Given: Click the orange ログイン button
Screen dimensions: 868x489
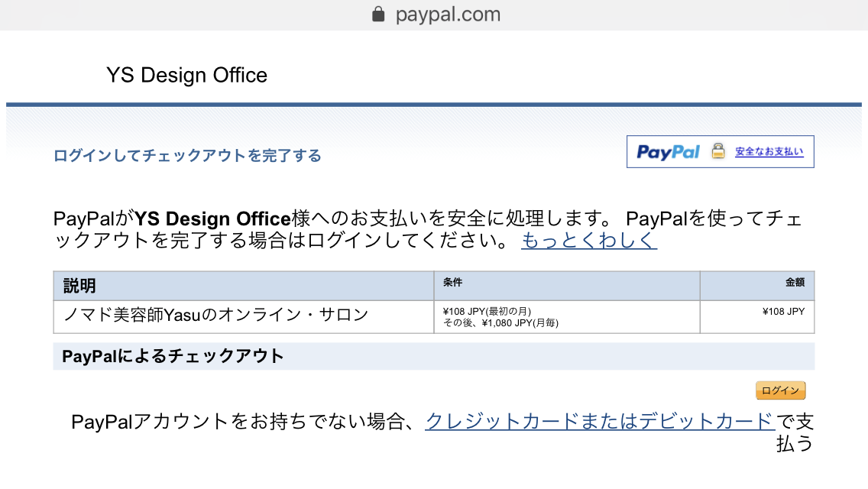Looking at the screenshot, I should pyautogui.click(x=781, y=390).
